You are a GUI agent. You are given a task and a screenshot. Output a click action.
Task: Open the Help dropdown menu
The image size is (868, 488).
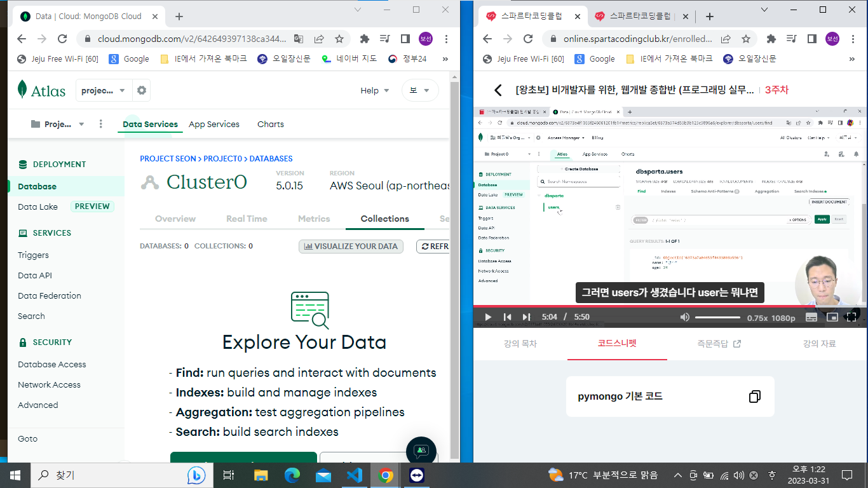pyautogui.click(x=375, y=90)
